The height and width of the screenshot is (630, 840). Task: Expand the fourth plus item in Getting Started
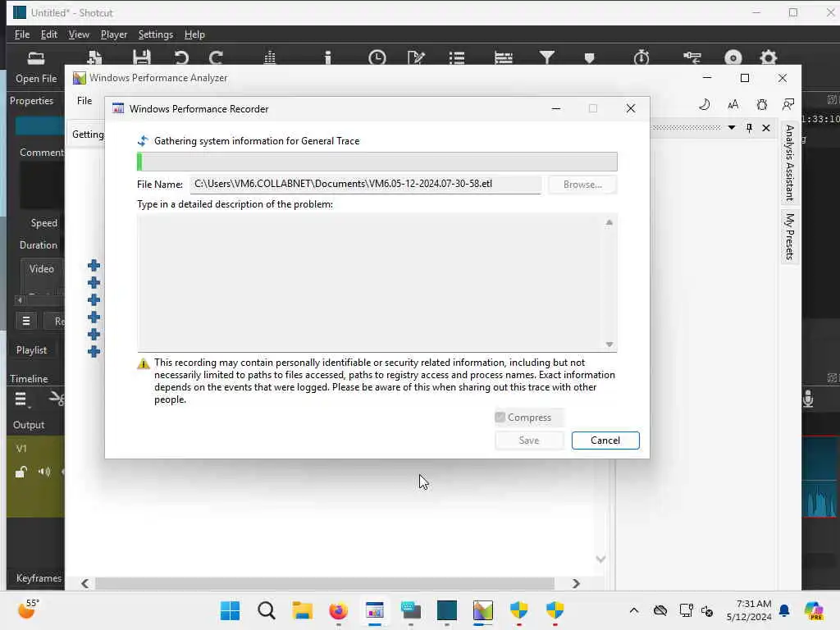(94, 317)
